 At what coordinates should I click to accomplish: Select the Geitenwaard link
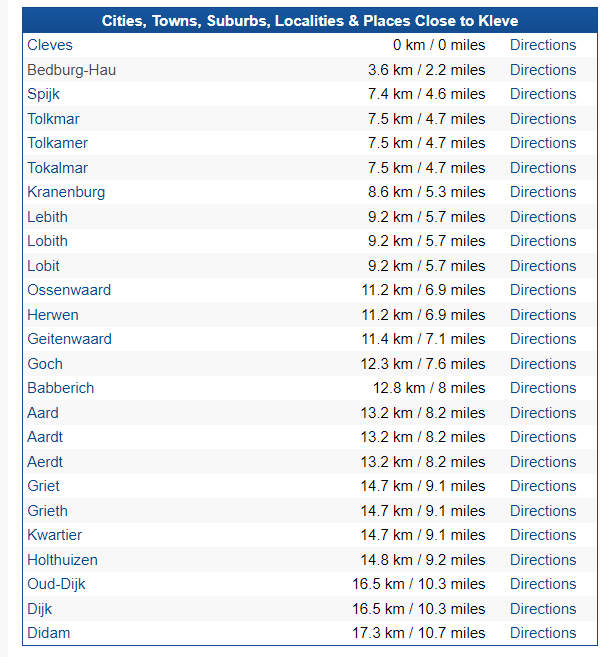click(70, 339)
